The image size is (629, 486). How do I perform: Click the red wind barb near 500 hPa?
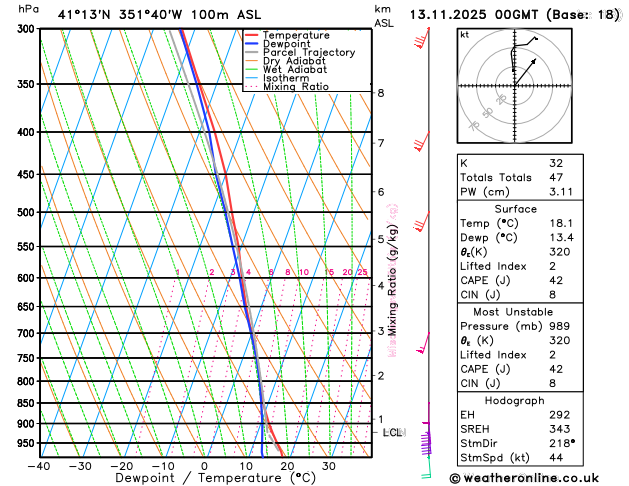point(422,221)
